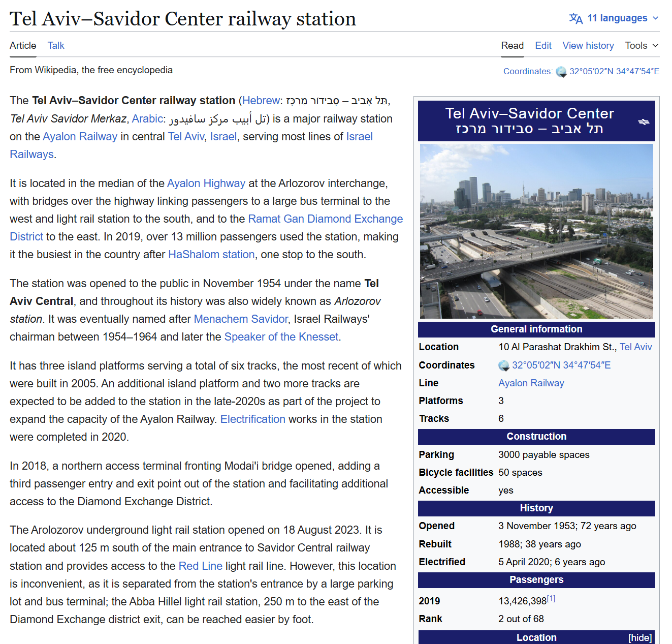Click the History infobox header
This screenshot has width=672, height=644.
coord(536,508)
